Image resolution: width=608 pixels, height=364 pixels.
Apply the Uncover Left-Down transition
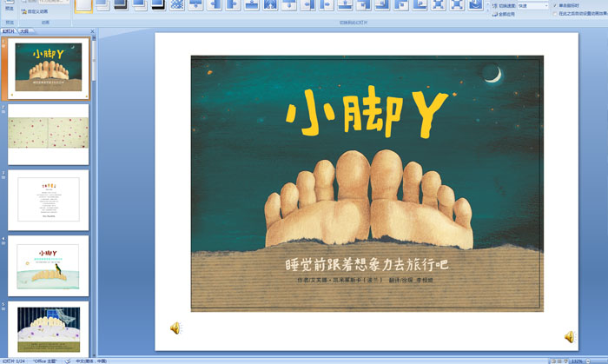[x=363, y=4]
